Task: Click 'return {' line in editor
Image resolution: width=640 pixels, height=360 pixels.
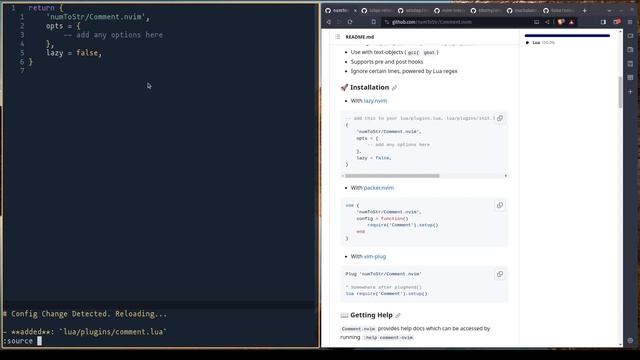Action: click(x=46, y=8)
